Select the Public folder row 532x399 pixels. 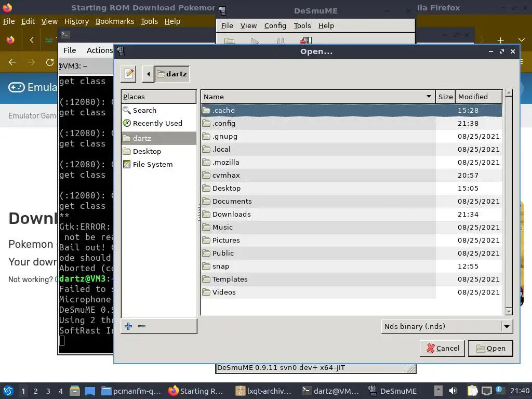coord(352,253)
